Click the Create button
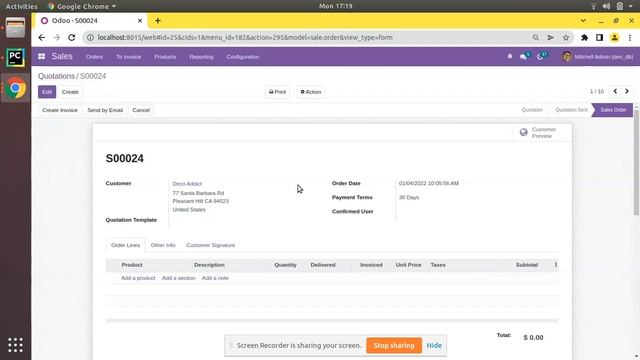Screen dimensions: 640x360 [70, 92]
